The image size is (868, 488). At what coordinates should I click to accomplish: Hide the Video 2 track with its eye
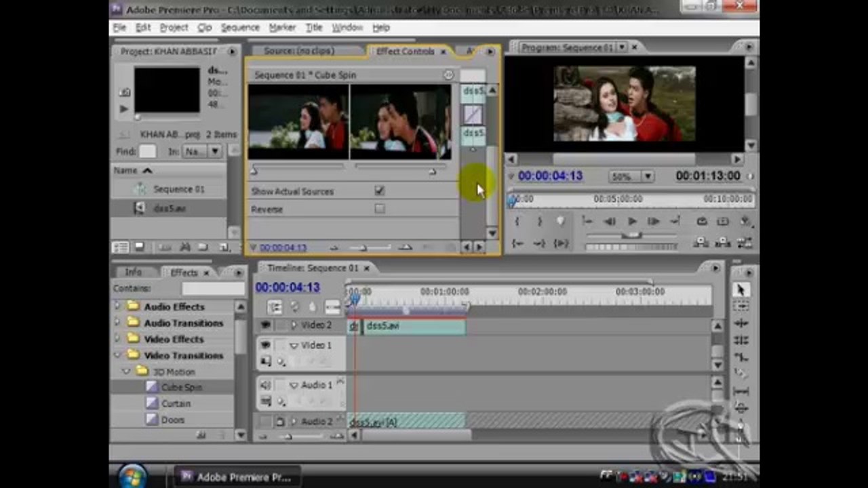click(265, 325)
